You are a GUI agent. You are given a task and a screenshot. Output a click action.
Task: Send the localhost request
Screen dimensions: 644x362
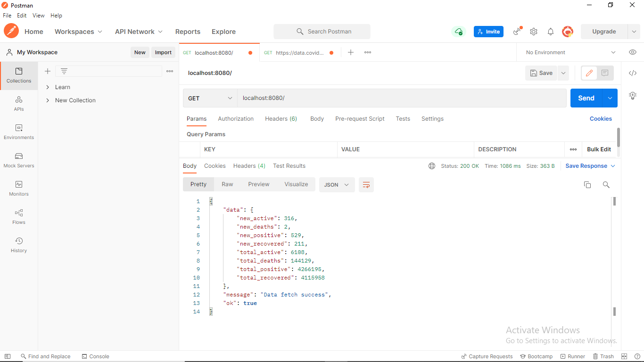tap(586, 98)
